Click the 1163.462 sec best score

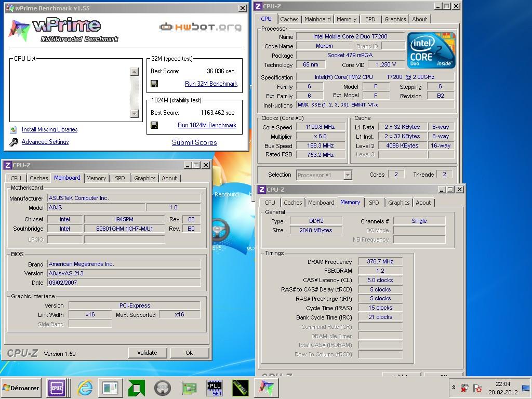(218, 113)
